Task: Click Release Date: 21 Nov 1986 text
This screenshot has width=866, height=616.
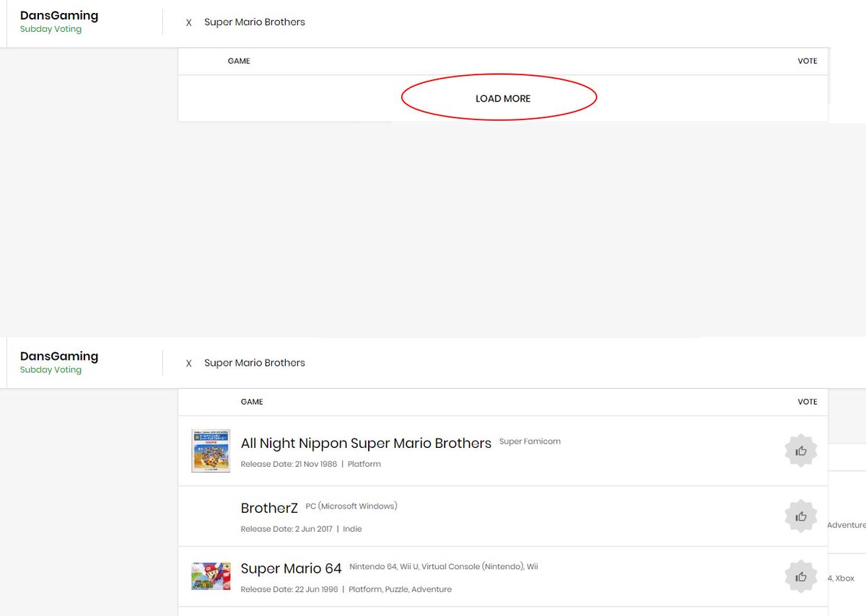Action: [x=289, y=464]
